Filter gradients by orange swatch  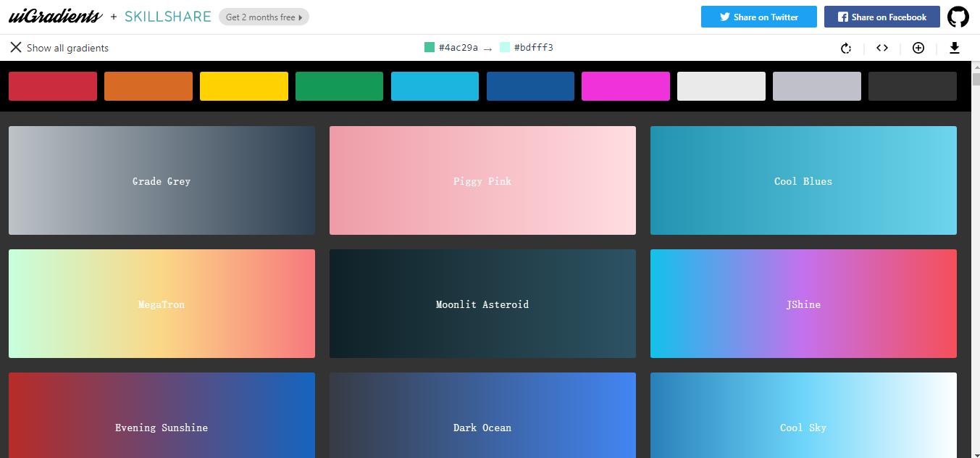coord(148,86)
